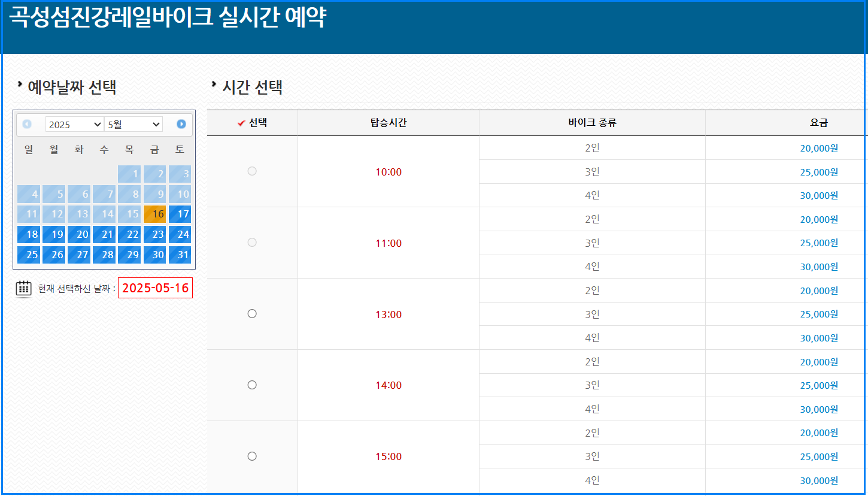Click the highlighted May 16 date cell
This screenshot has height=496, width=868.
click(x=154, y=214)
